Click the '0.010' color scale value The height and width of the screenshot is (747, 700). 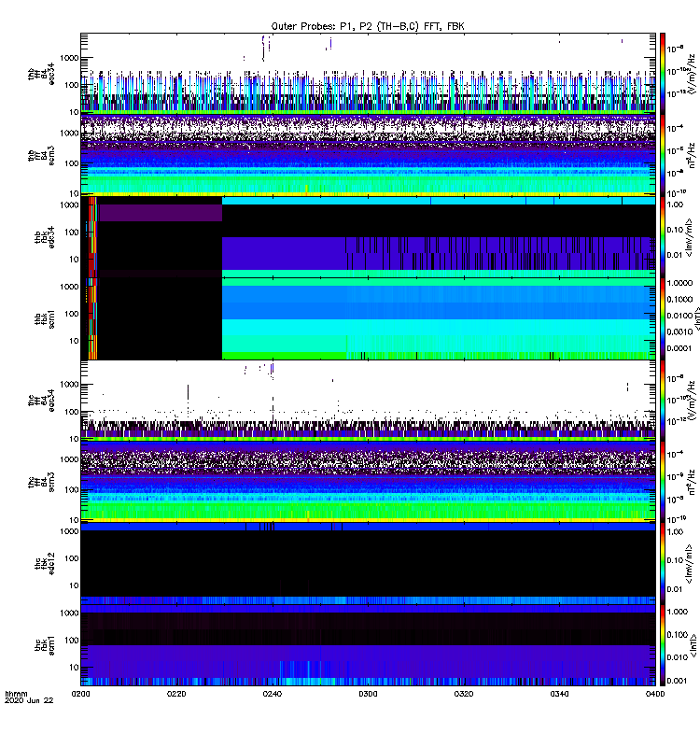click(x=678, y=657)
